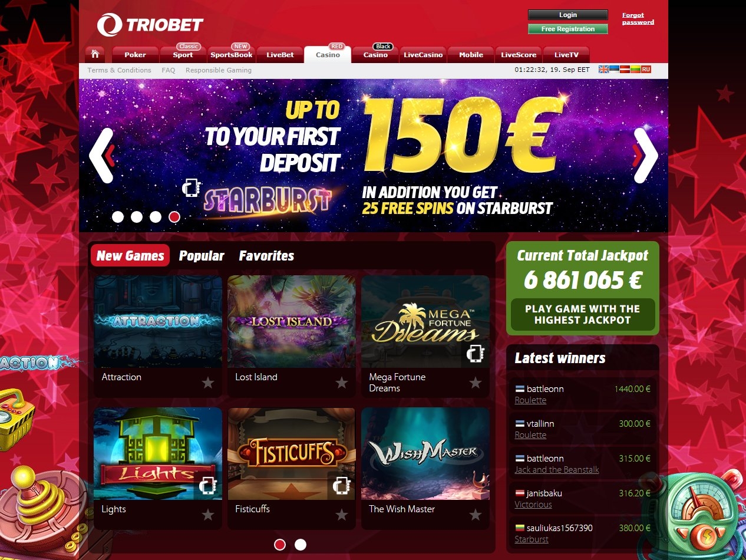This screenshot has width=746, height=560.
Task: Mark Lost Island as favorite
Action: (x=342, y=383)
